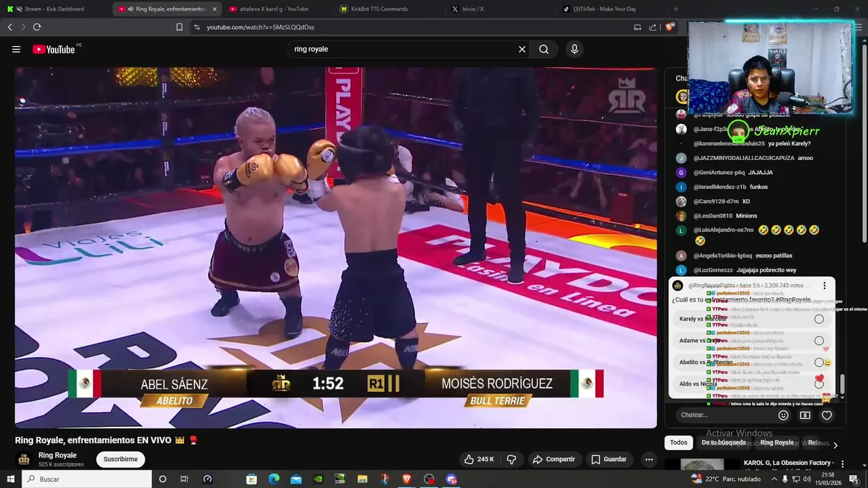The image size is (868, 488).
Task: Send a Super Chat with the dollar icon
Action: click(x=805, y=415)
